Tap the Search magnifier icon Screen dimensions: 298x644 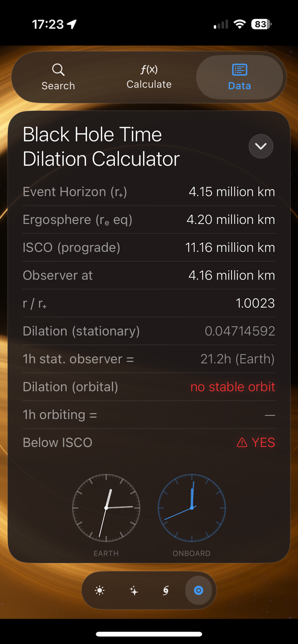coord(58,70)
